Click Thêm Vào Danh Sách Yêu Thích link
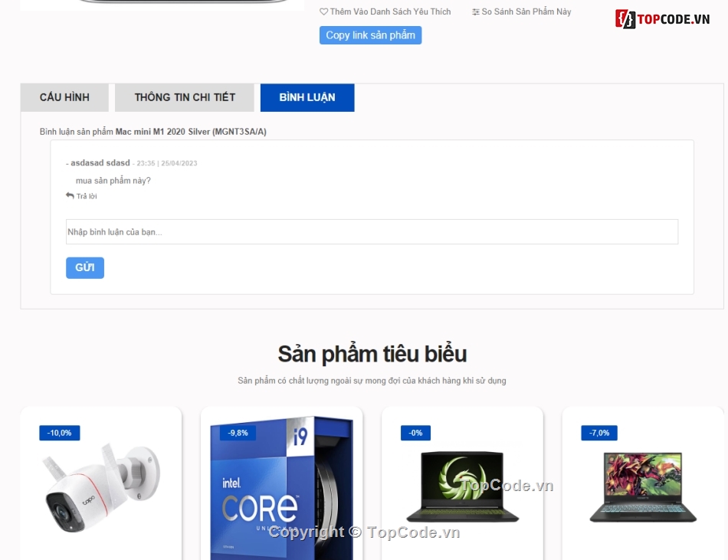The width and height of the screenshot is (728, 560). [390, 11]
